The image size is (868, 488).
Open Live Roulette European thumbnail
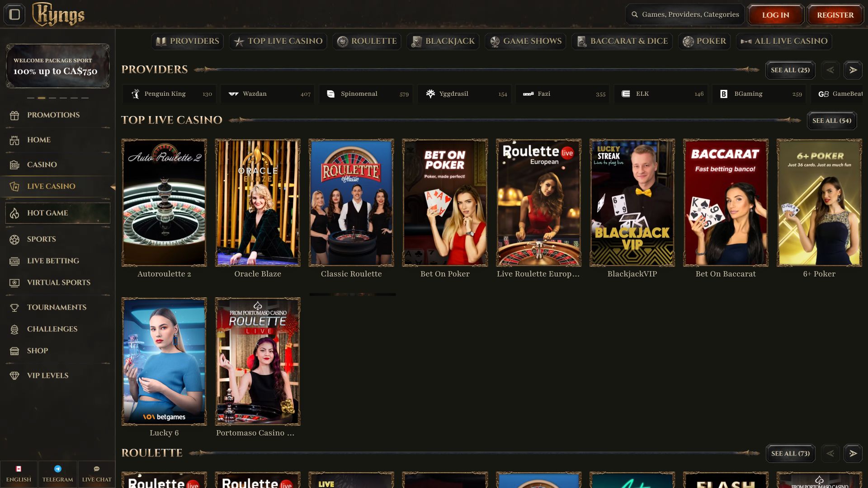point(538,202)
